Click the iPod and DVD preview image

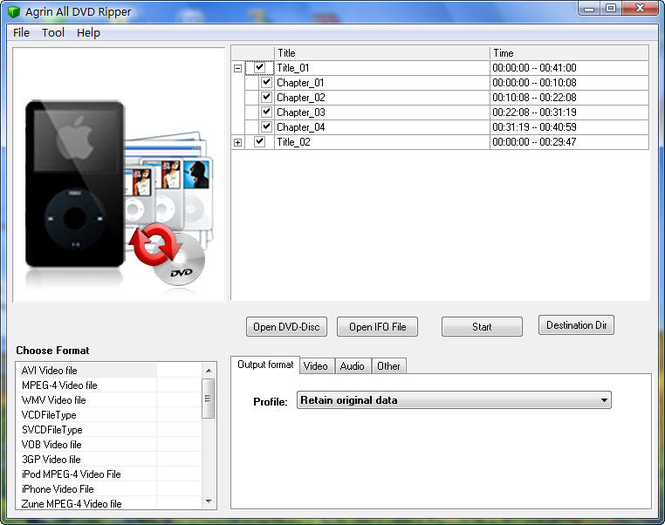pyautogui.click(x=118, y=174)
